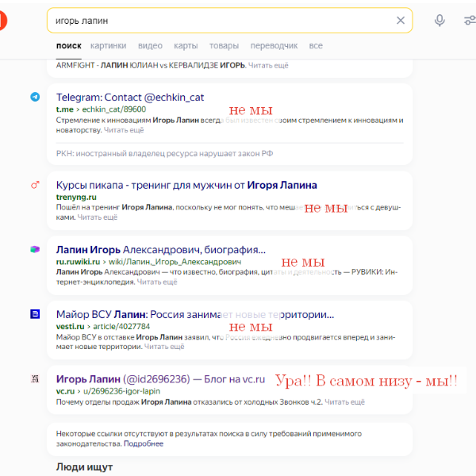Open 'Игорь Лапин (@id2696236) — Блог на vc.ru'
Screen dimensions: 476x476
160,379
